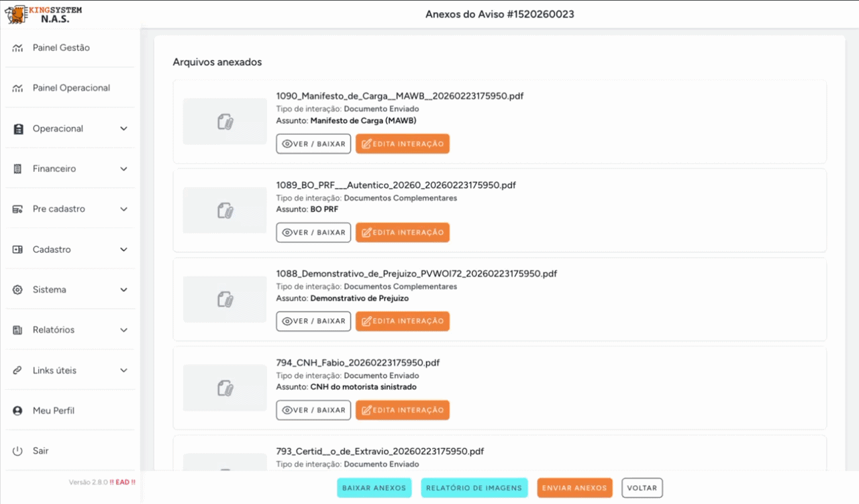Open the Links úteis sidebar item
Screen dimensions: 859x504
(54, 370)
